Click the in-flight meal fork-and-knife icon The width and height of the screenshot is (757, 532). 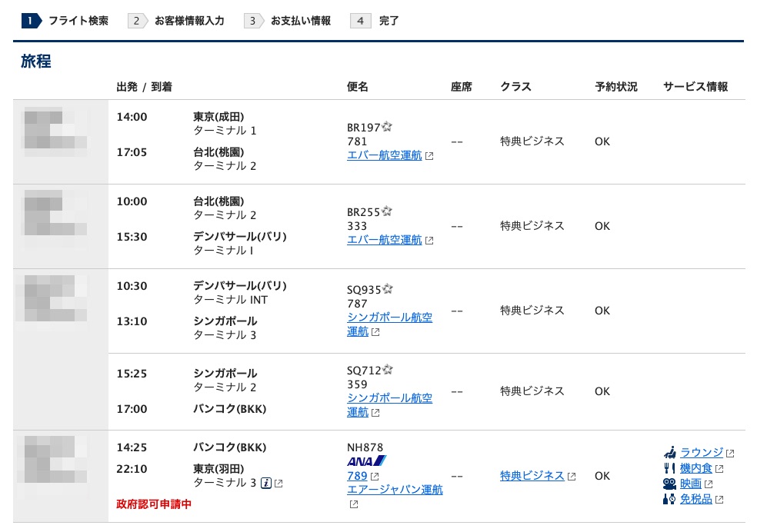point(669,468)
